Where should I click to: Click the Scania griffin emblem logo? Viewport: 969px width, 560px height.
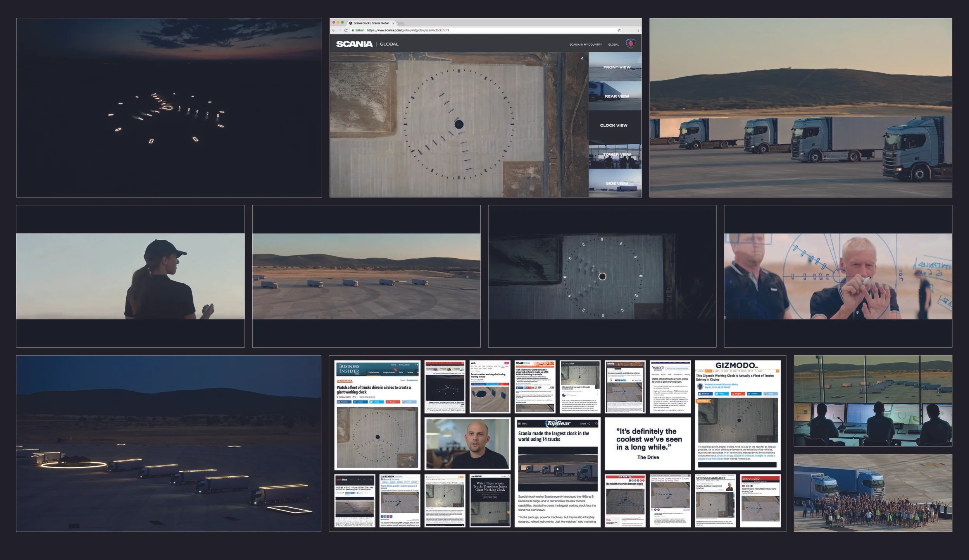[x=631, y=44]
